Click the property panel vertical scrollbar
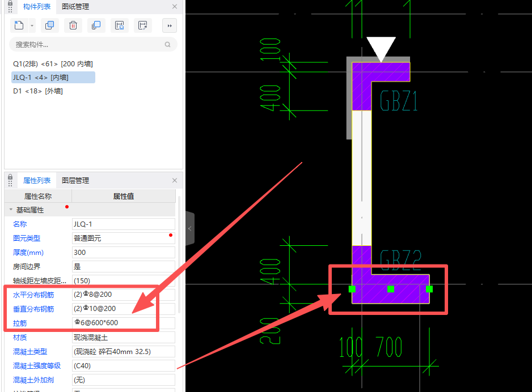 click(179, 254)
